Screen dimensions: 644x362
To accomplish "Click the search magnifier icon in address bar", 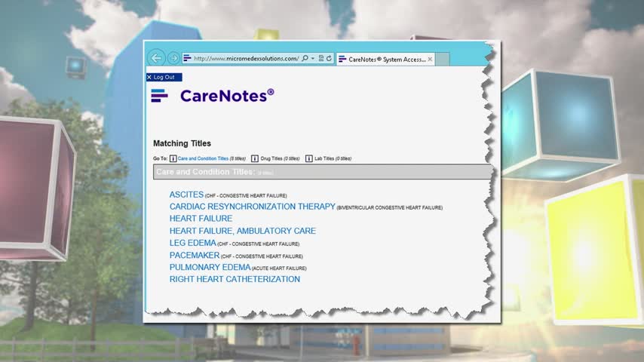I will 305,58.
